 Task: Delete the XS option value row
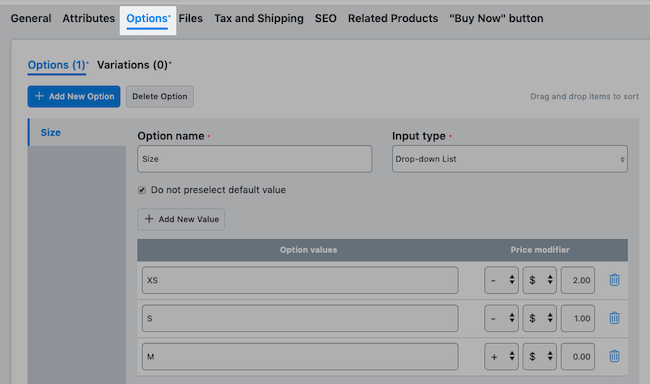[614, 280]
